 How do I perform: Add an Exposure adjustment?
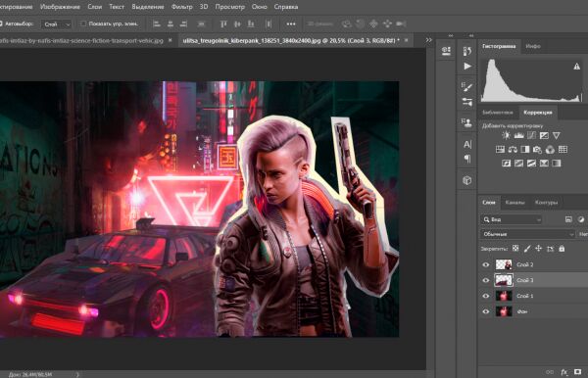pos(544,135)
